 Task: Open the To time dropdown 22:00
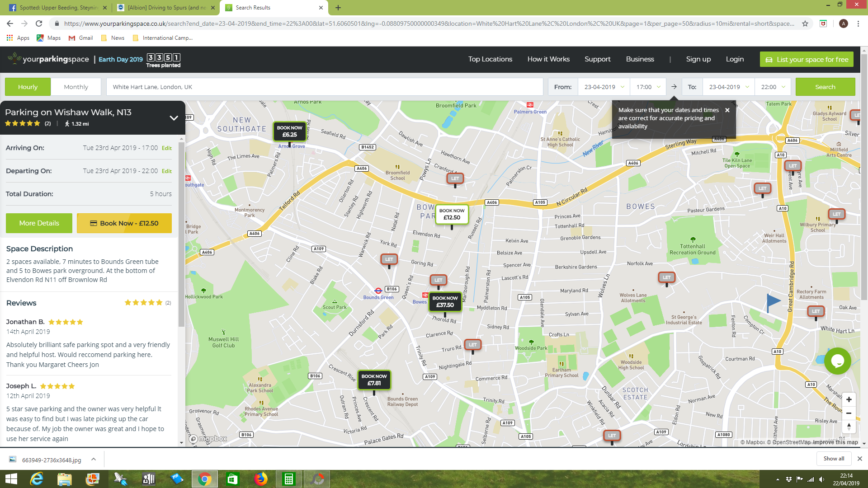pyautogui.click(x=773, y=87)
